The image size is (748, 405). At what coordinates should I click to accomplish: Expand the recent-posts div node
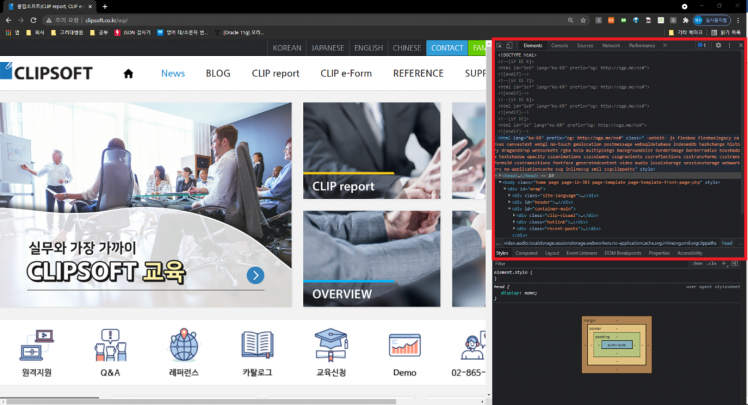pos(514,229)
